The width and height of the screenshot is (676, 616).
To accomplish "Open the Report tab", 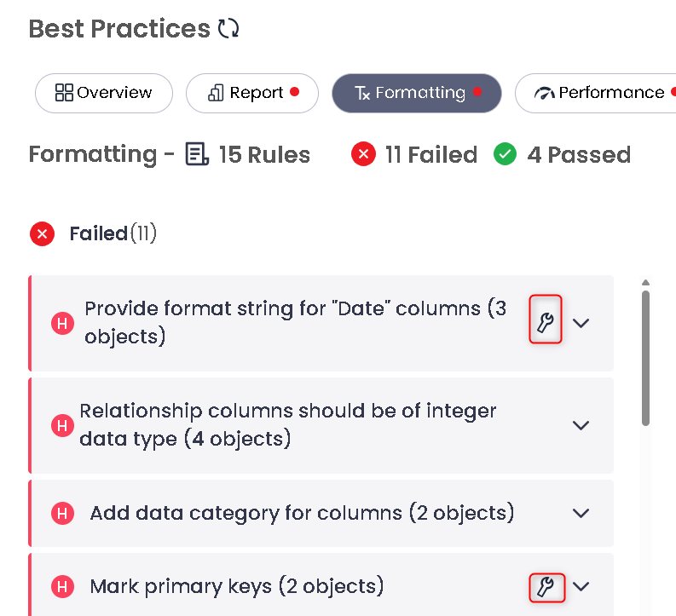I will (252, 93).
